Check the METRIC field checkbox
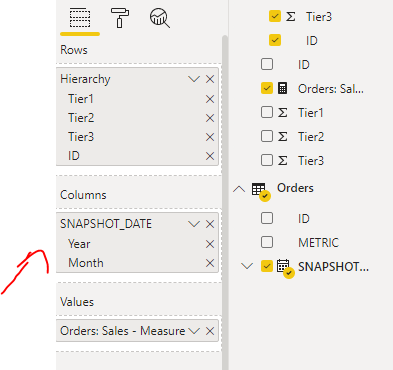The image size is (393, 370). [267, 242]
